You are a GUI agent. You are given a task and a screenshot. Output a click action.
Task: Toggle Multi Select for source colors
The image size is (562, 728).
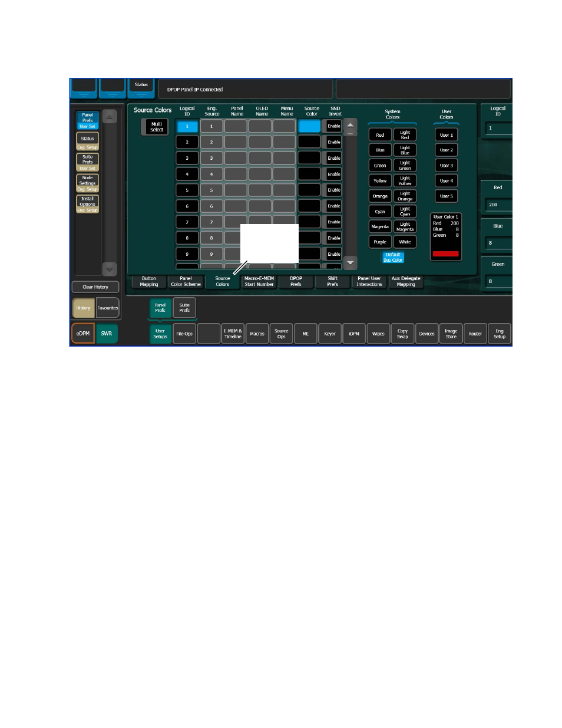click(156, 127)
